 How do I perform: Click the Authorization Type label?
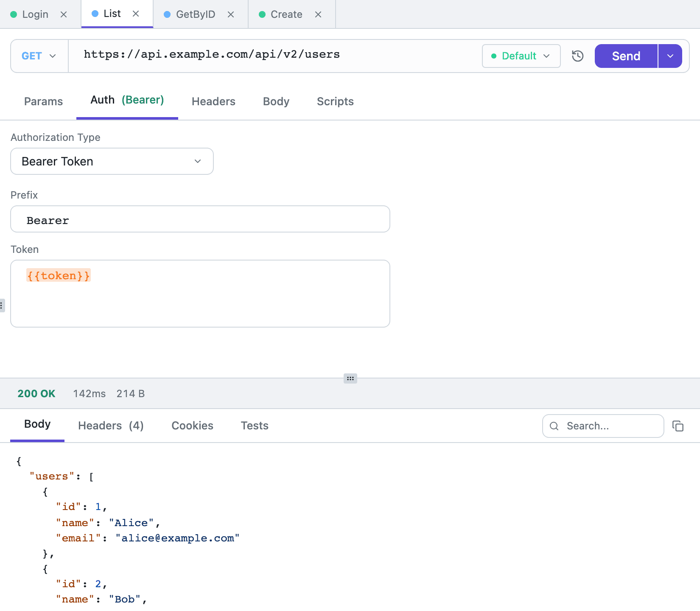(56, 137)
